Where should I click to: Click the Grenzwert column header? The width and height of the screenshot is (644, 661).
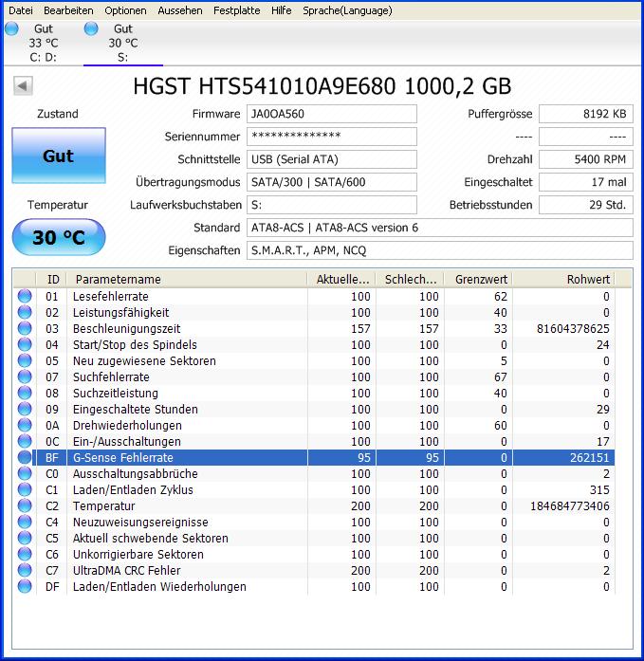click(478, 279)
